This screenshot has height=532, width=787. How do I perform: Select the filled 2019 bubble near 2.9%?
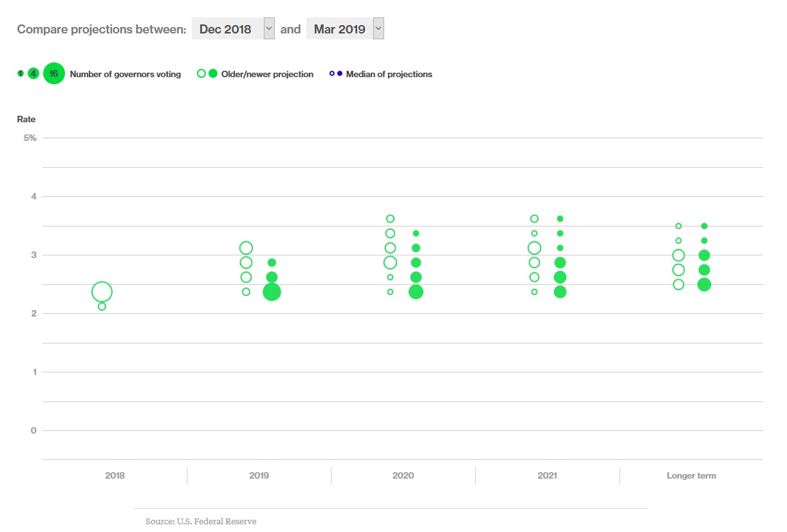click(x=272, y=262)
